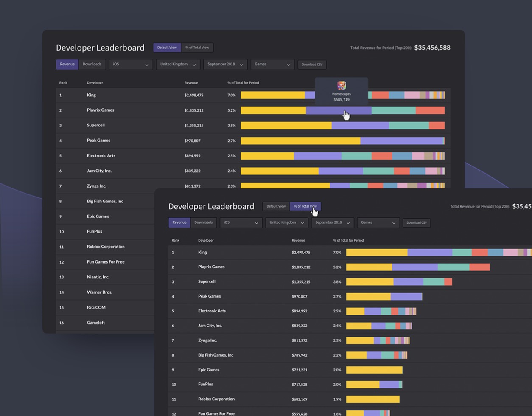Click the purple segment of the Peak Games bar in the back window
The height and width of the screenshot is (416, 532).
pyautogui.click(x=401, y=141)
